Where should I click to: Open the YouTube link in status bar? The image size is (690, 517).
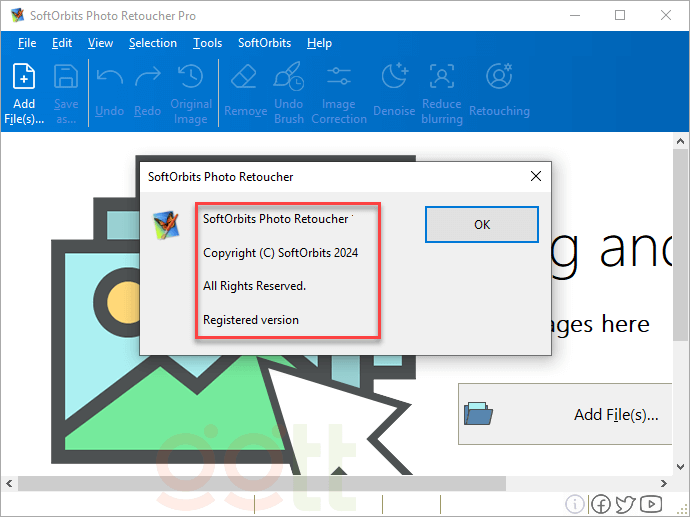651,505
